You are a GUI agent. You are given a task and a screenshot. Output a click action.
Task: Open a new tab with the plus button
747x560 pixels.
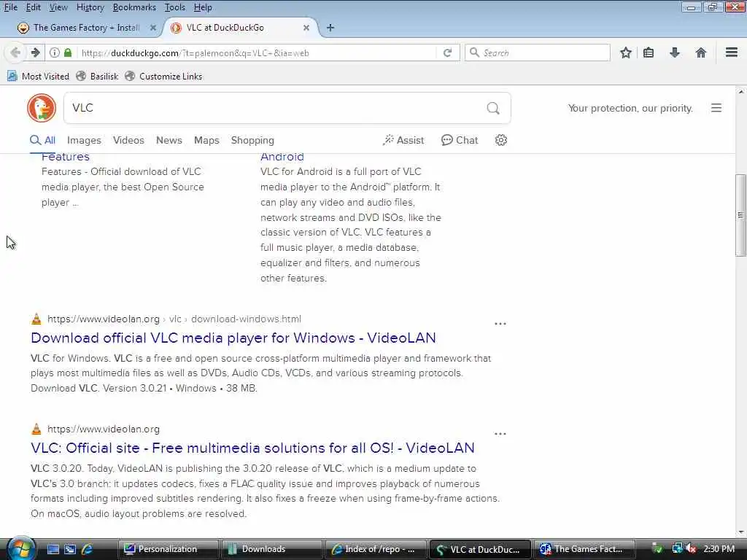click(x=330, y=28)
